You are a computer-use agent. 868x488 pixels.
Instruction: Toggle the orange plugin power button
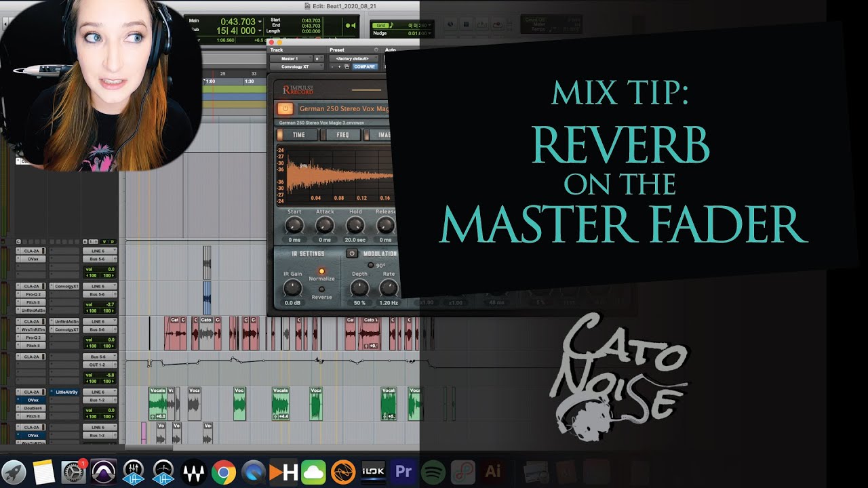(x=285, y=108)
